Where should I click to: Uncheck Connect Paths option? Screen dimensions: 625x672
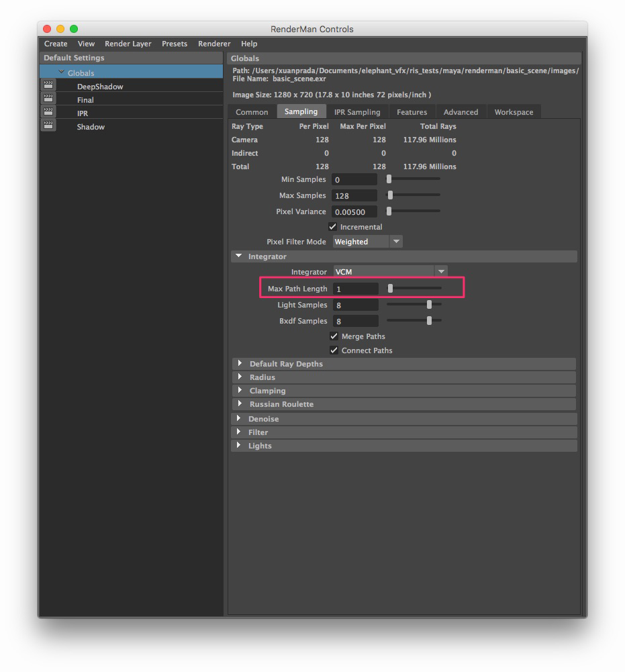[x=334, y=350]
